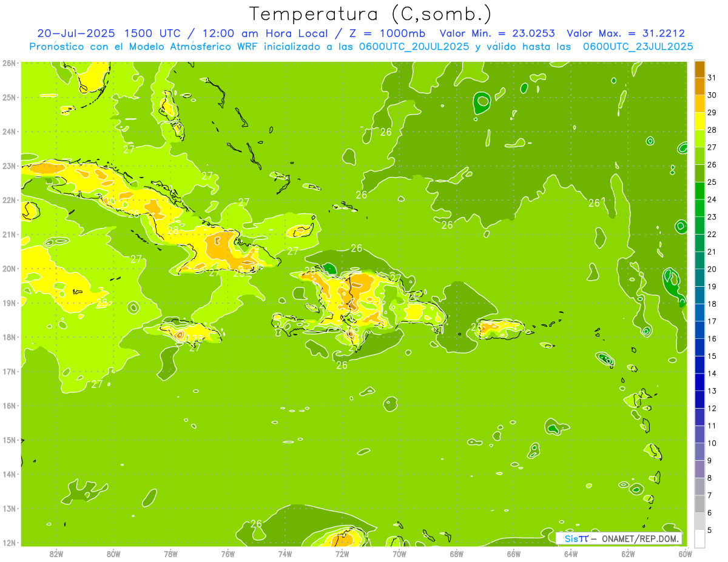Image resolution: width=728 pixels, height=562 pixels.
Task: Click legend value 21
Action: tap(712, 252)
